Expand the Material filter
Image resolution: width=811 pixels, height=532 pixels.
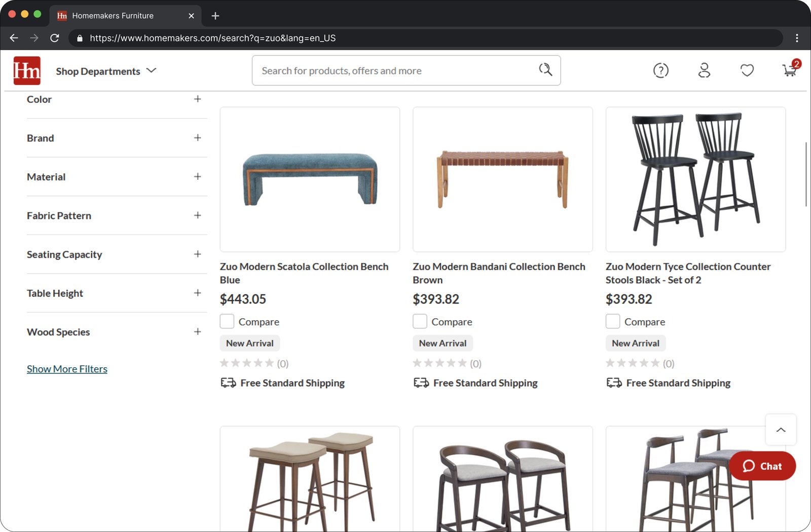point(198,176)
